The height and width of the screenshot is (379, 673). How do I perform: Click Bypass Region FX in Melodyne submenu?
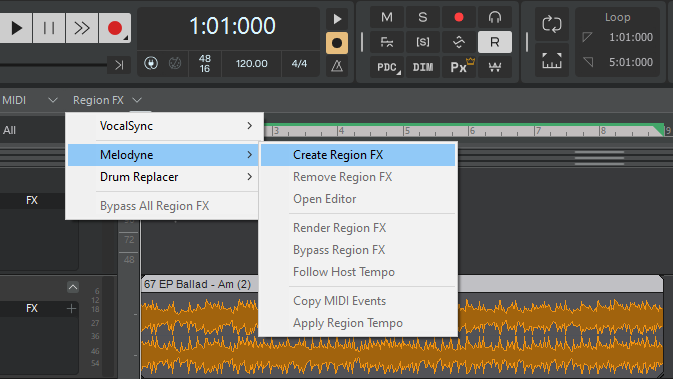(358, 250)
